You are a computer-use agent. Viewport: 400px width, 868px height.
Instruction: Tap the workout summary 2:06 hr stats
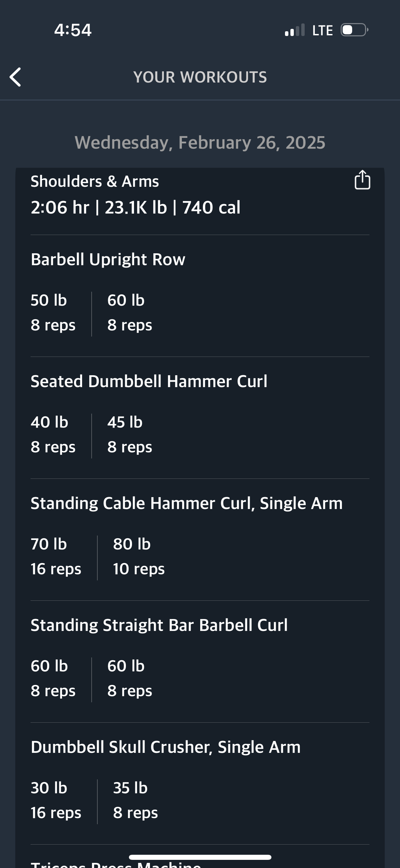tap(135, 207)
